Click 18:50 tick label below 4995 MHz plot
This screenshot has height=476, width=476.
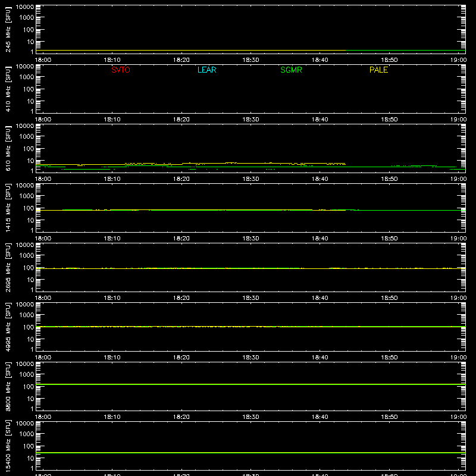389,358
